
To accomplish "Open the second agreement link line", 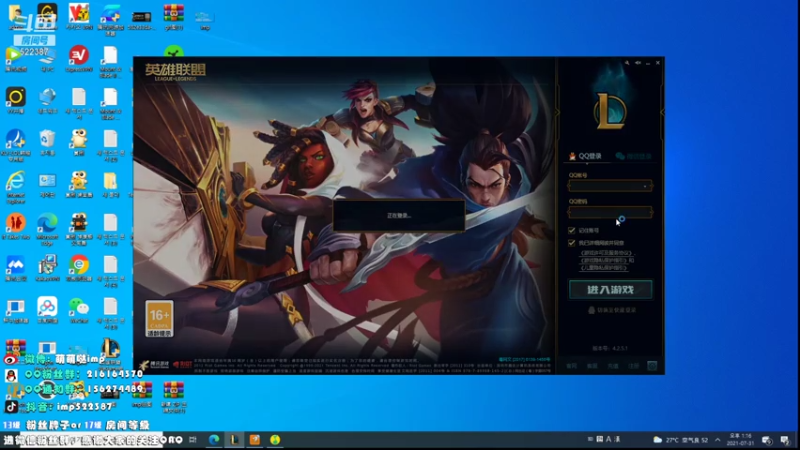I will [x=604, y=260].
